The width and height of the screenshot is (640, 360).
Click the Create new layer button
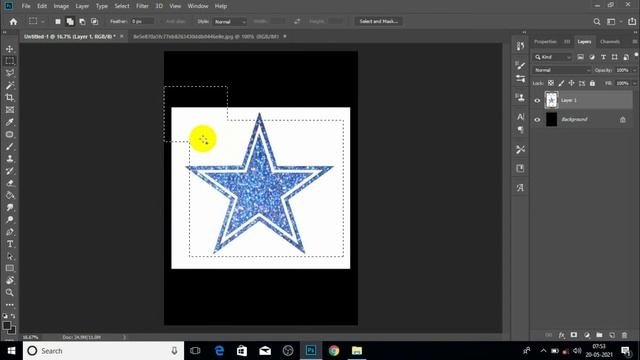(612, 335)
